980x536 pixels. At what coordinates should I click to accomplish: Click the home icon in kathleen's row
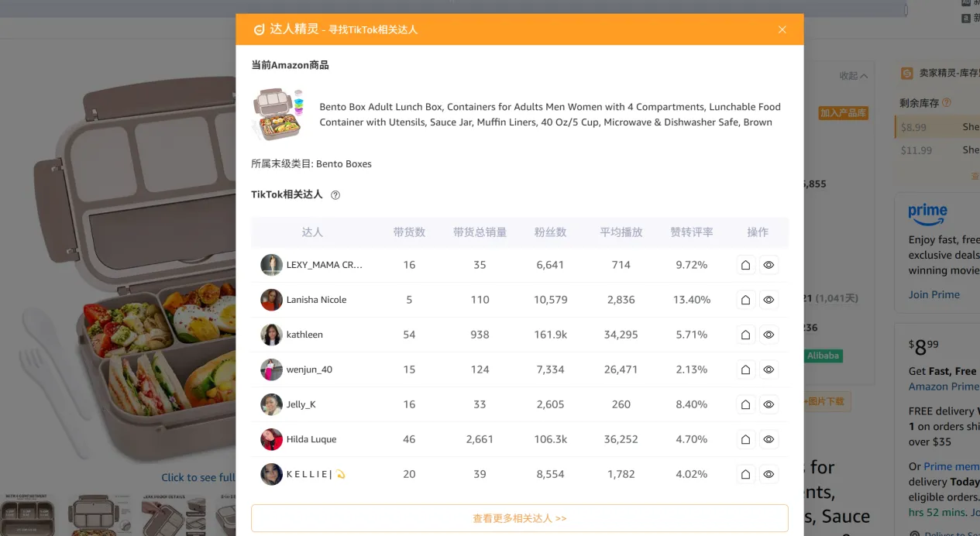click(x=745, y=335)
